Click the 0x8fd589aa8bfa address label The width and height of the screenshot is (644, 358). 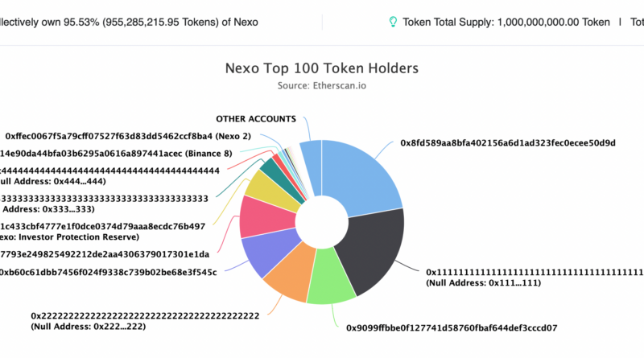tap(508, 143)
